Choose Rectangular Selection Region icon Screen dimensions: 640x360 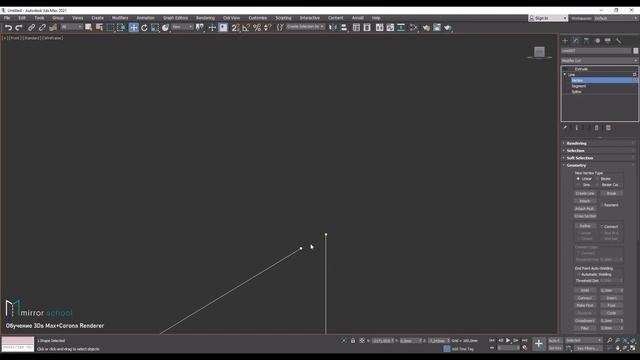(110, 28)
